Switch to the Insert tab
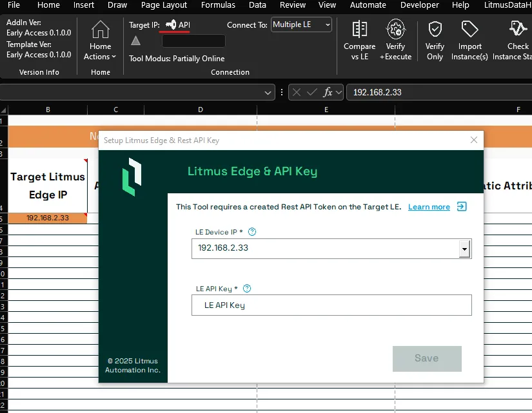 tap(84, 5)
